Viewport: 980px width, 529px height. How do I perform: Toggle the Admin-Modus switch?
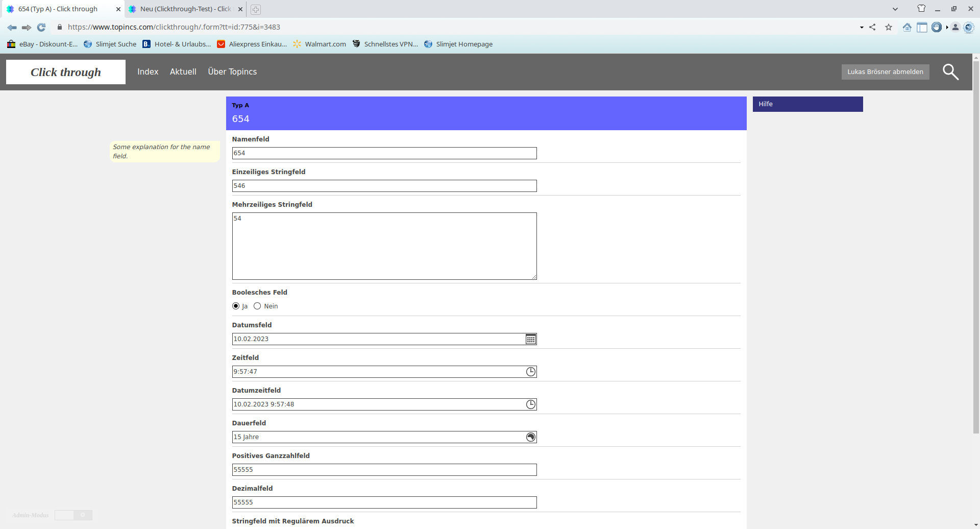[x=73, y=515]
